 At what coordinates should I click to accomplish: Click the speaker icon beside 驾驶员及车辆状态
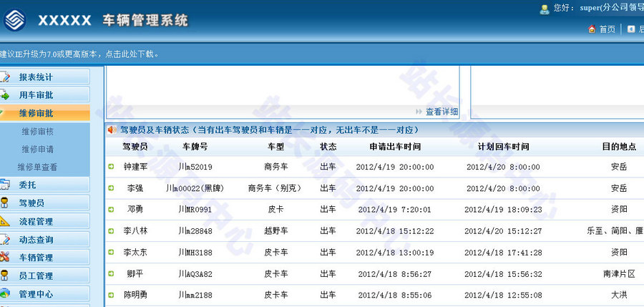pyautogui.click(x=112, y=130)
